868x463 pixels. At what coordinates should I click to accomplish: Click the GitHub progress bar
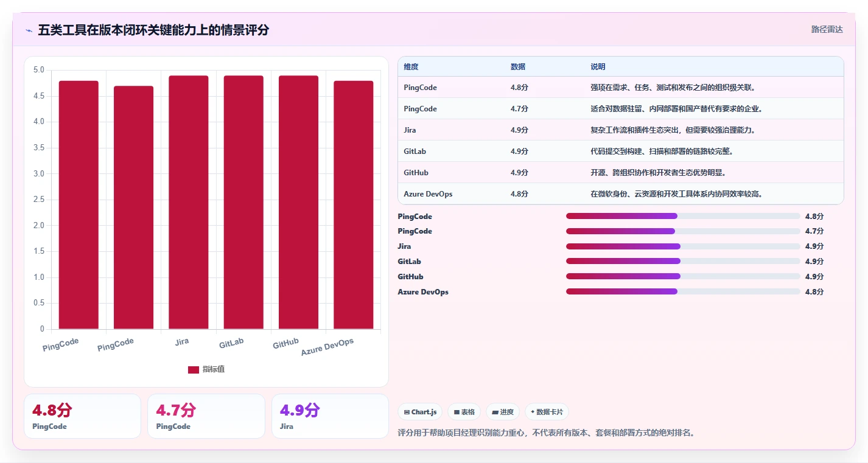[683, 277]
